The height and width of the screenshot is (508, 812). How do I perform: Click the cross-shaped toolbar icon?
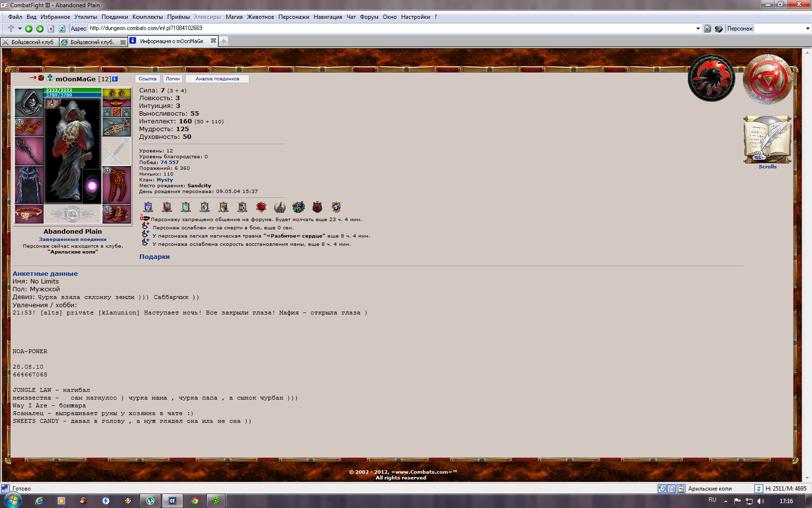pyautogui.click(x=11, y=29)
